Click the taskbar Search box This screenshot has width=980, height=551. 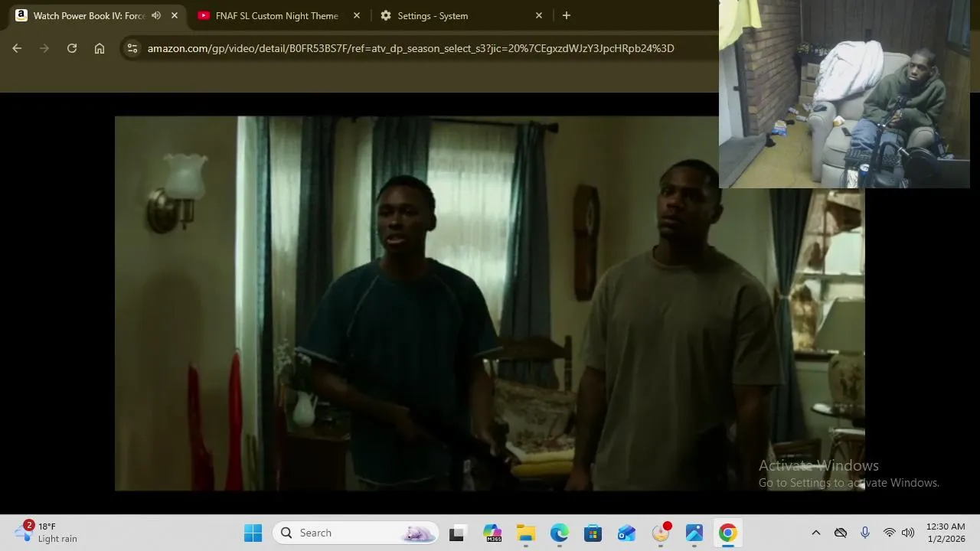[356, 533]
